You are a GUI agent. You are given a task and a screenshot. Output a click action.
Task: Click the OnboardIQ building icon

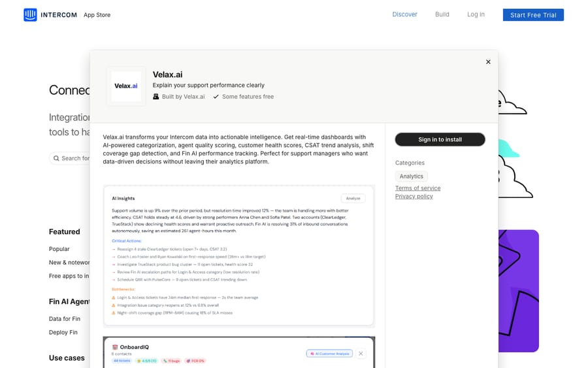(115, 347)
